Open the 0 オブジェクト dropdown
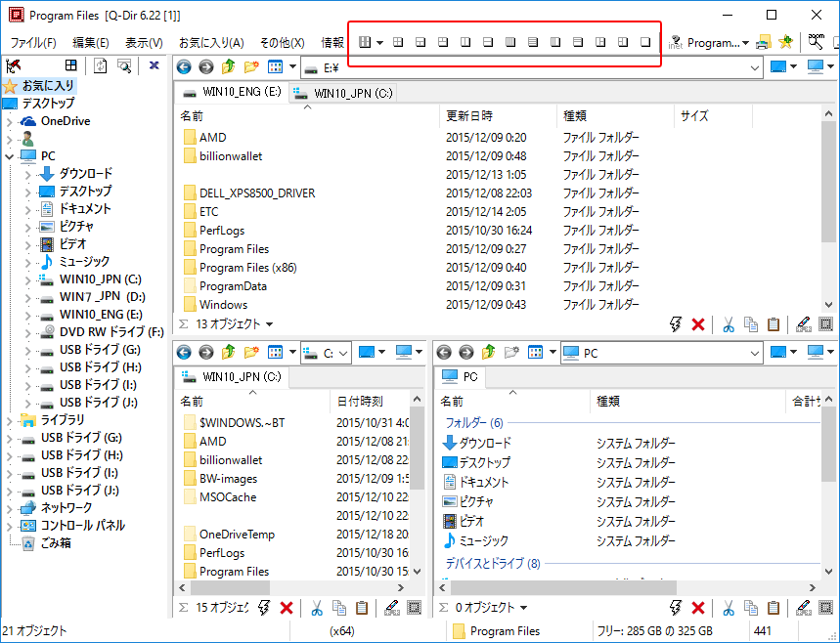 pos(523,608)
